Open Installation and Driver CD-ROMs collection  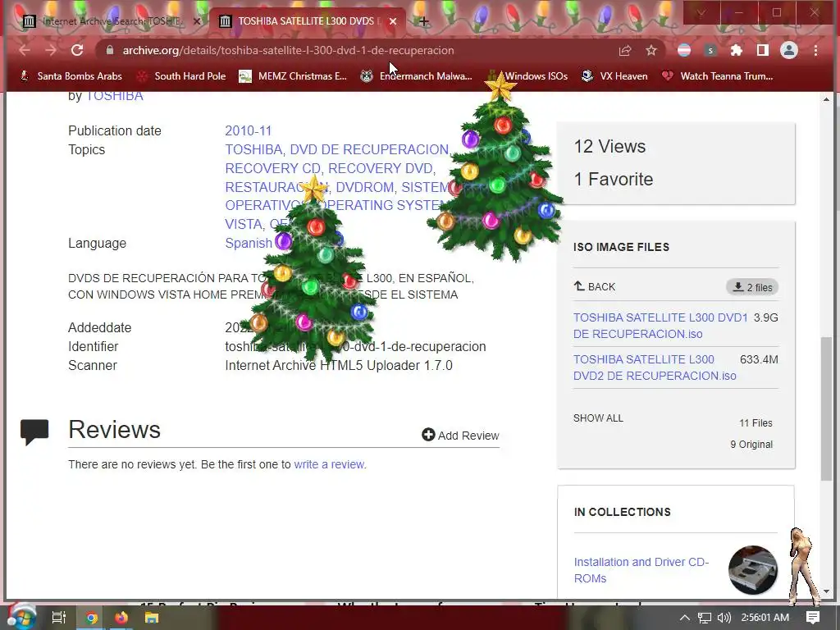click(641, 570)
